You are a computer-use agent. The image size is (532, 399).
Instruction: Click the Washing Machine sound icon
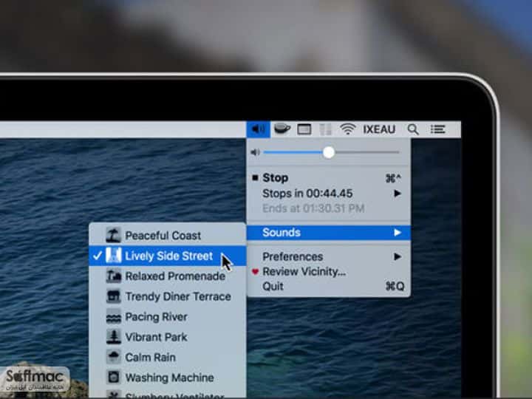coord(113,378)
